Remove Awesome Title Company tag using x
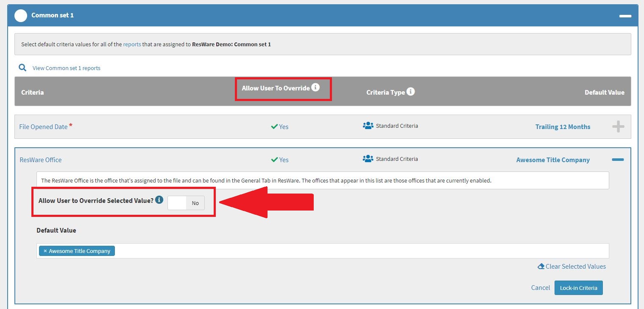 [45, 251]
